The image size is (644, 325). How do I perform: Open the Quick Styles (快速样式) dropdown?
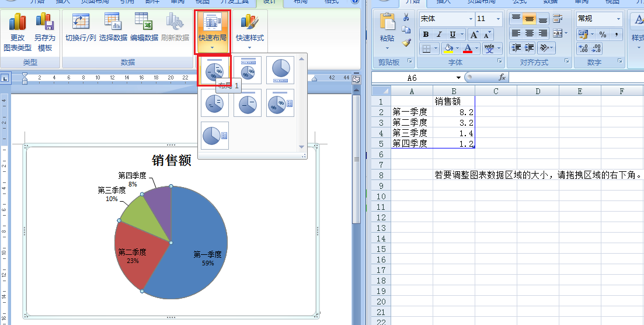click(x=249, y=32)
